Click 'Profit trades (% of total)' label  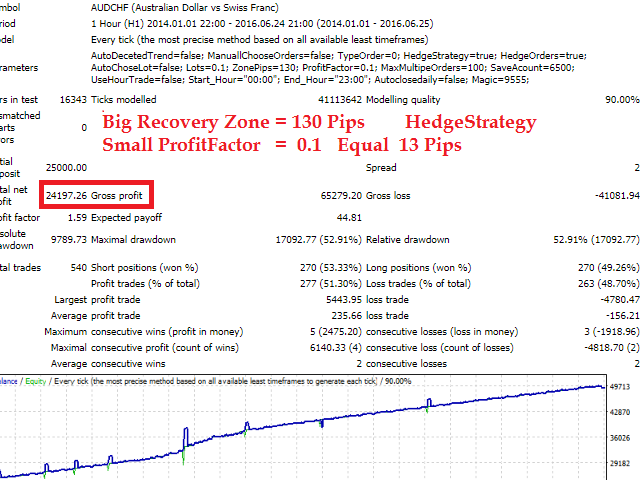pyautogui.click(x=145, y=284)
